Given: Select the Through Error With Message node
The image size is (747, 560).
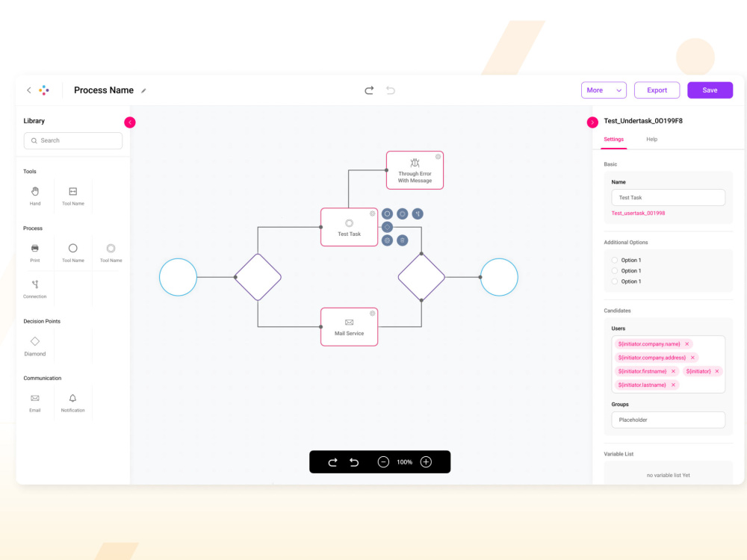Looking at the screenshot, I should pyautogui.click(x=415, y=170).
